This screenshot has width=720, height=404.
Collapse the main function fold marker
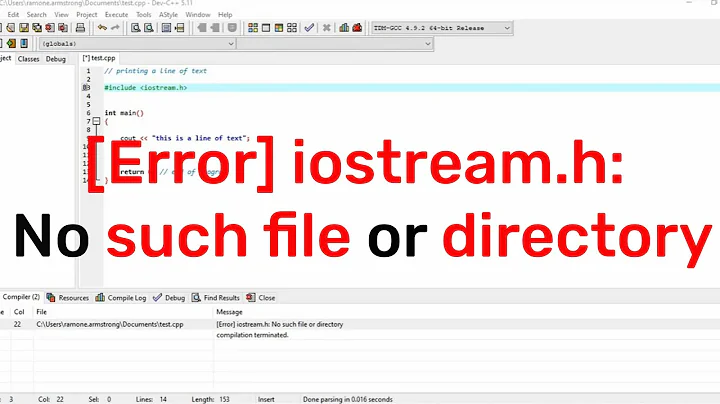coord(87,121)
